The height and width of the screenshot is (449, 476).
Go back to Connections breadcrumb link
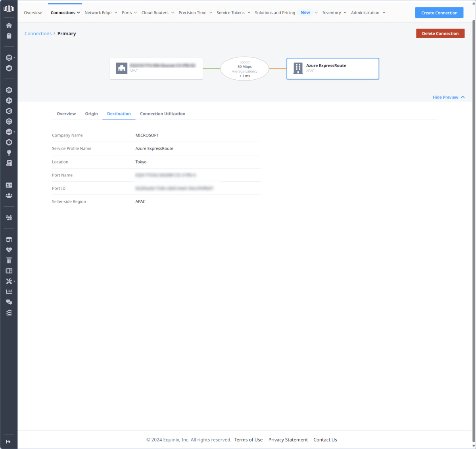click(38, 34)
